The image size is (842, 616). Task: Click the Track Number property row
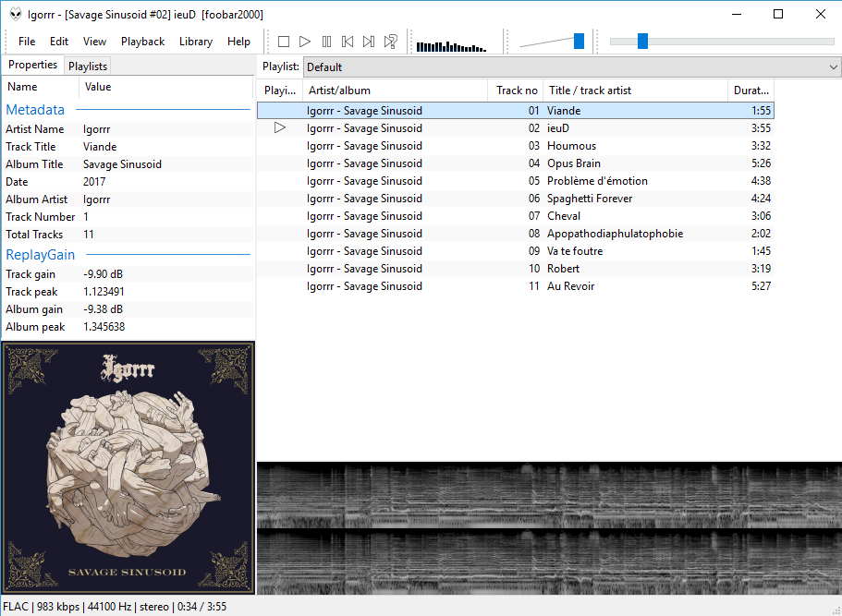[128, 217]
